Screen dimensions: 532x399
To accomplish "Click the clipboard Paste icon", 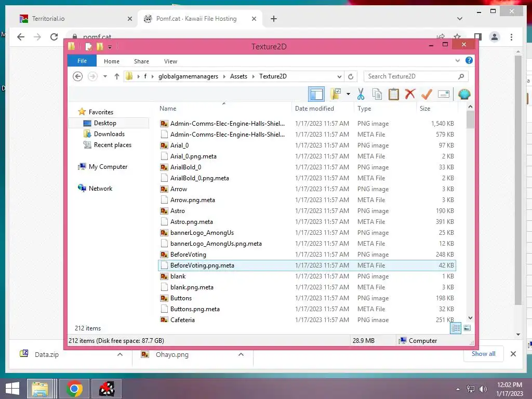I will pos(394,94).
